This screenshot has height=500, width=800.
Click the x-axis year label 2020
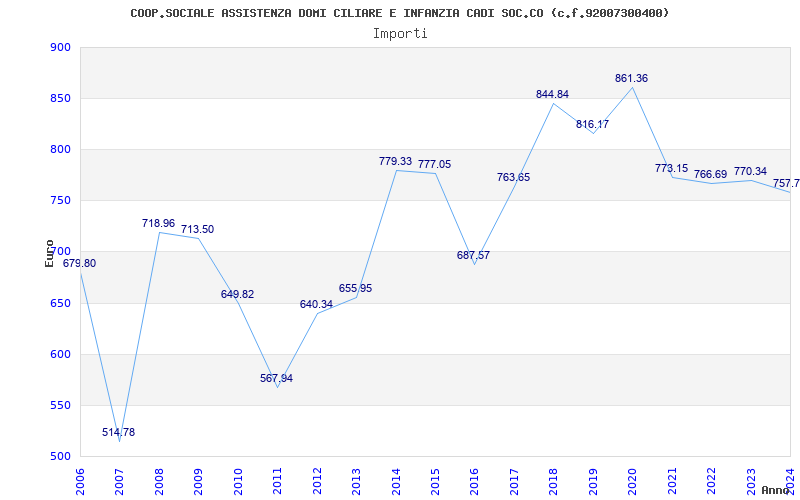coord(633,481)
